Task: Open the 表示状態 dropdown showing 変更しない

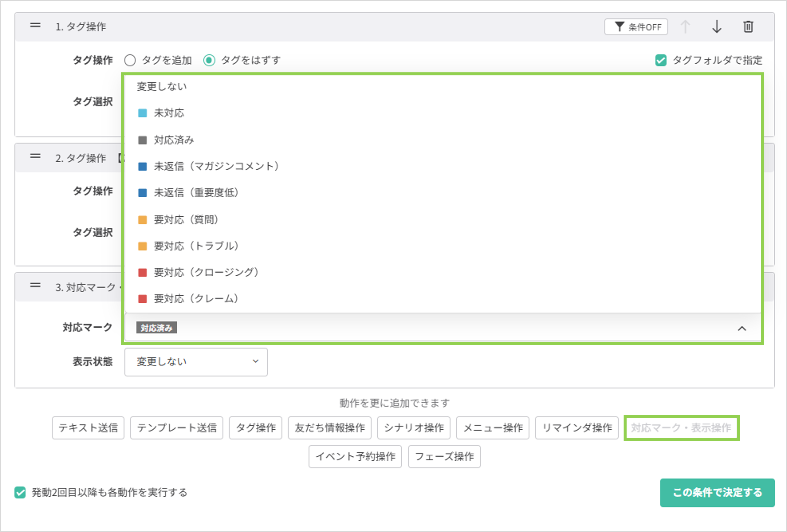Action: click(x=195, y=362)
